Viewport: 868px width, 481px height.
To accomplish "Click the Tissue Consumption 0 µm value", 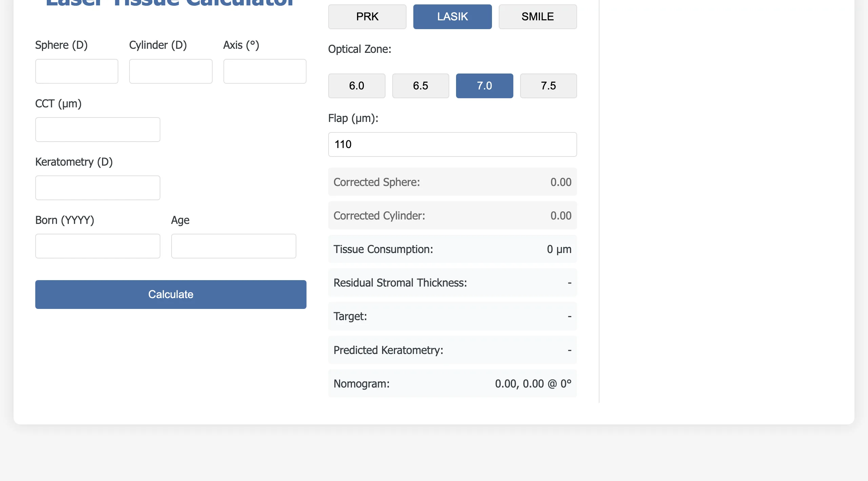I will click(559, 249).
